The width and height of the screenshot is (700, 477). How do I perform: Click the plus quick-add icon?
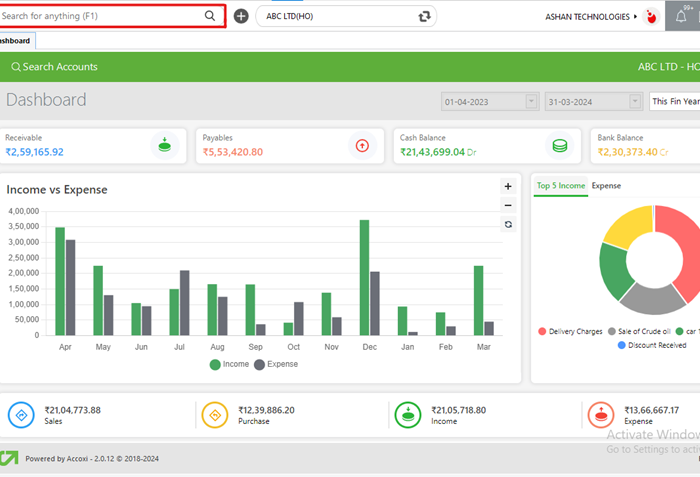click(x=241, y=16)
